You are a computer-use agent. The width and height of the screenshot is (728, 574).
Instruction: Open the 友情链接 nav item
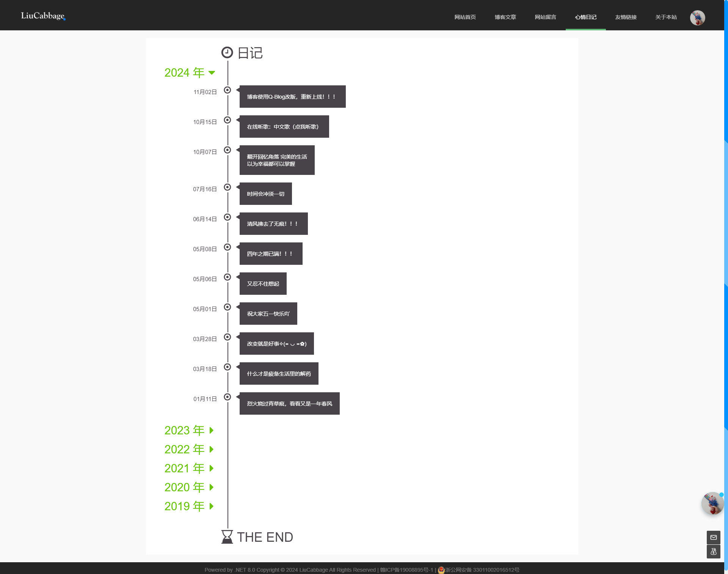(x=626, y=17)
